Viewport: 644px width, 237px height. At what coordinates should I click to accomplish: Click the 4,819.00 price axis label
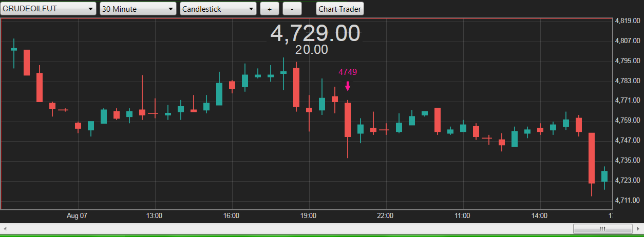(x=627, y=21)
